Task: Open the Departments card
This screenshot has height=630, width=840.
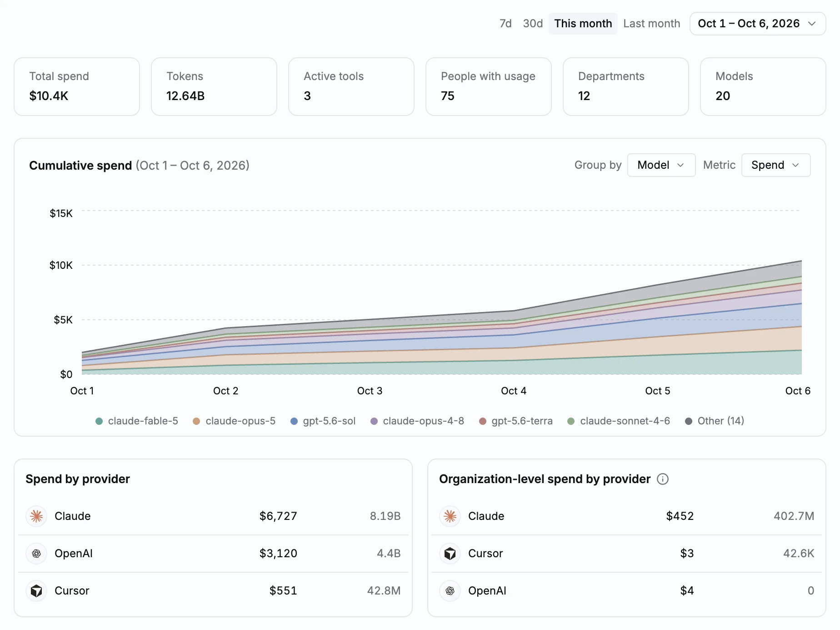Action: point(626,86)
